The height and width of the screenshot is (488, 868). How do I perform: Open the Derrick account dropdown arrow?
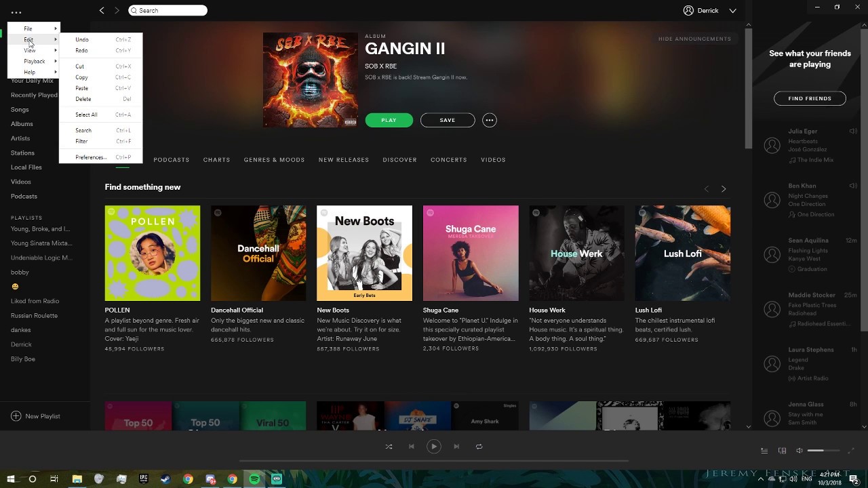[x=732, y=11]
